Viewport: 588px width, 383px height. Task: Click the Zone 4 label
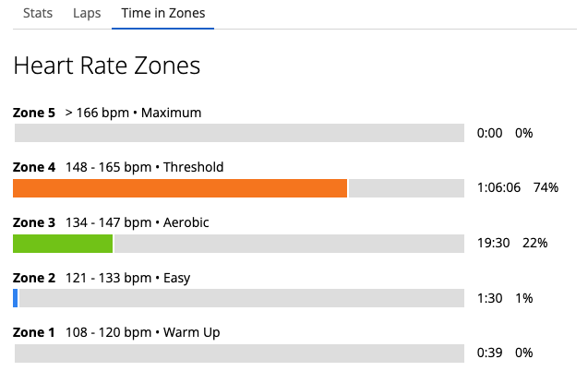(x=34, y=167)
